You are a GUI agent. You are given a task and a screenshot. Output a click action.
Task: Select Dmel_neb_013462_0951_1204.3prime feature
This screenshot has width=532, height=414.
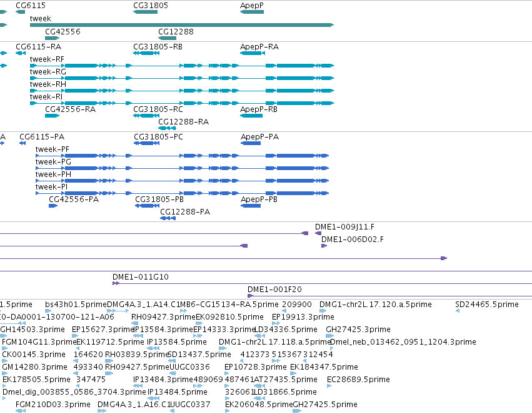[x=332, y=348]
